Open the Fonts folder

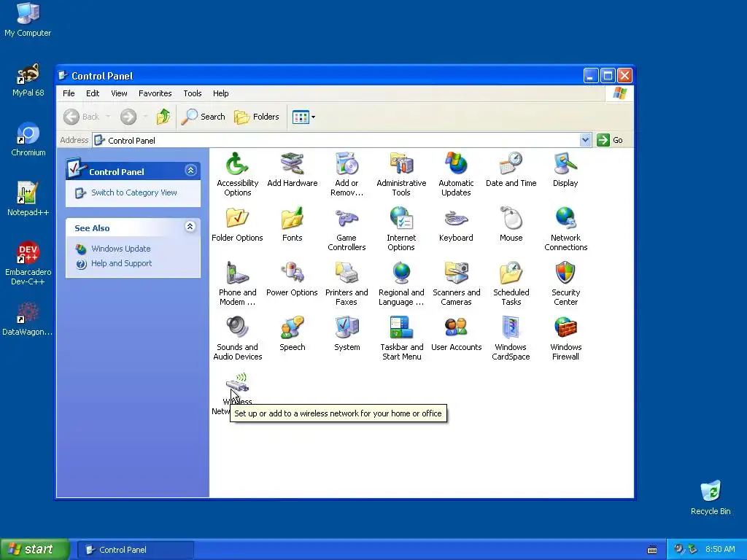(x=292, y=225)
